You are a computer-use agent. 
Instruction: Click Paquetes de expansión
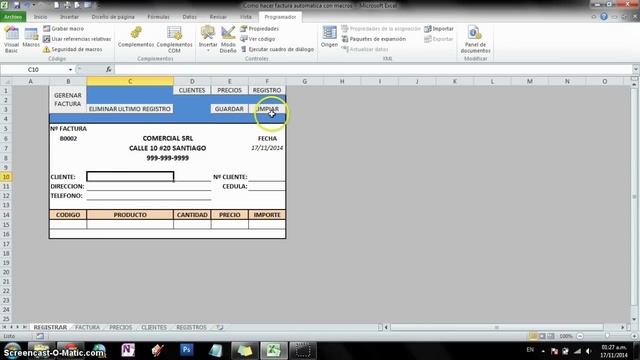click(373, 39)
